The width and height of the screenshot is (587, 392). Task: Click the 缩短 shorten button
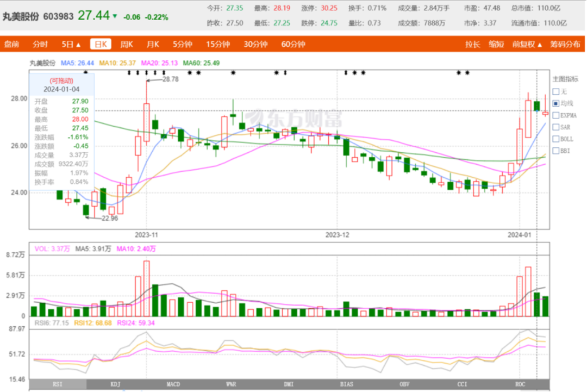tap(496, 44)
